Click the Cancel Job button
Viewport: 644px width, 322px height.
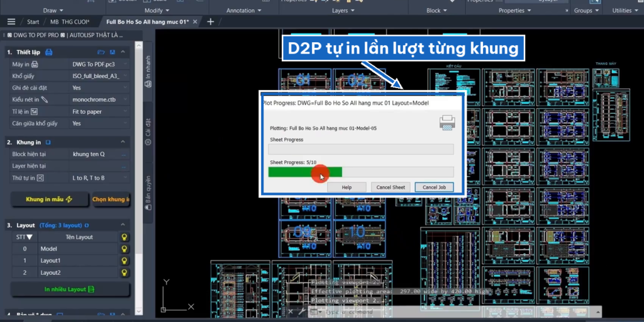click(x=434, y=187)
